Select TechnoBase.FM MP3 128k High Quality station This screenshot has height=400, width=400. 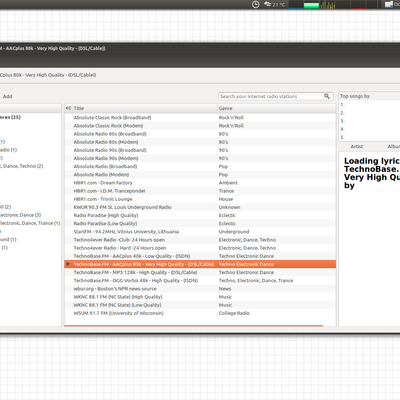click(x=200, y=272)
